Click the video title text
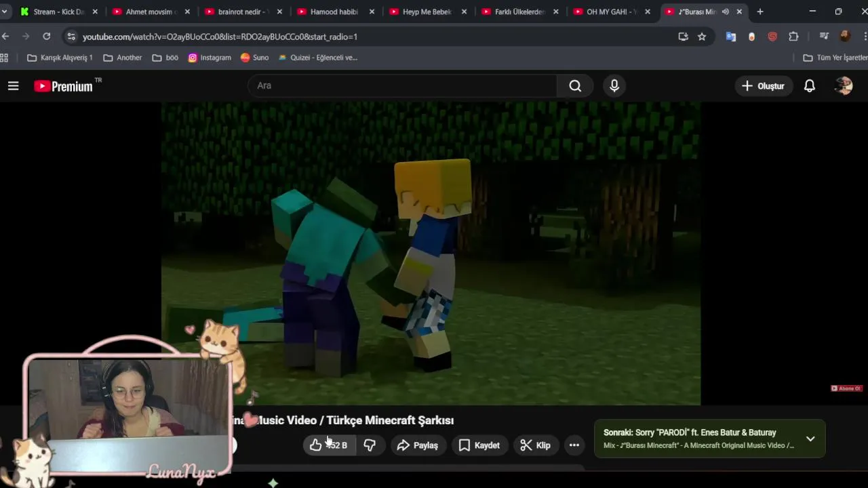 click(342, 420)
